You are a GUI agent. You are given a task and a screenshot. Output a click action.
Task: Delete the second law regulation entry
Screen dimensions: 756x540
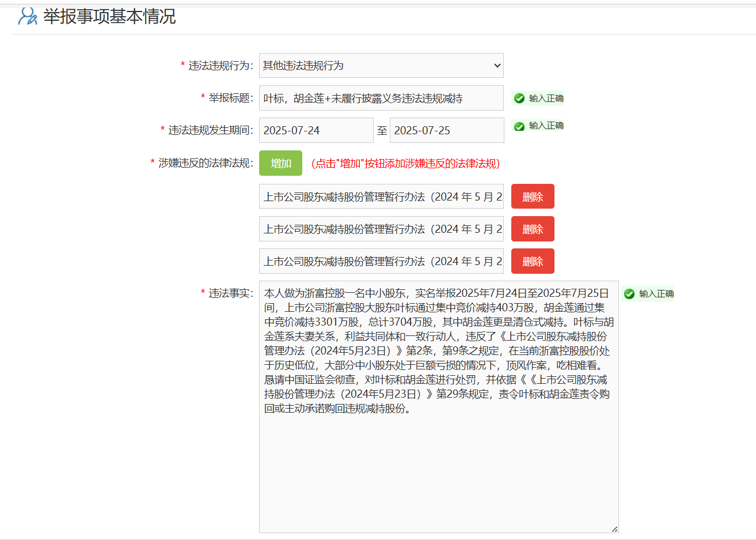coord(533,229)
